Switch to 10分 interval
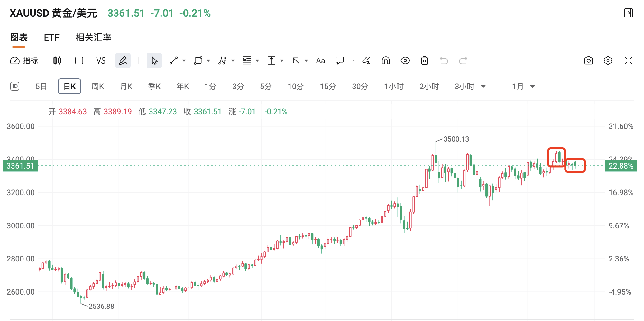 (296, 86)
